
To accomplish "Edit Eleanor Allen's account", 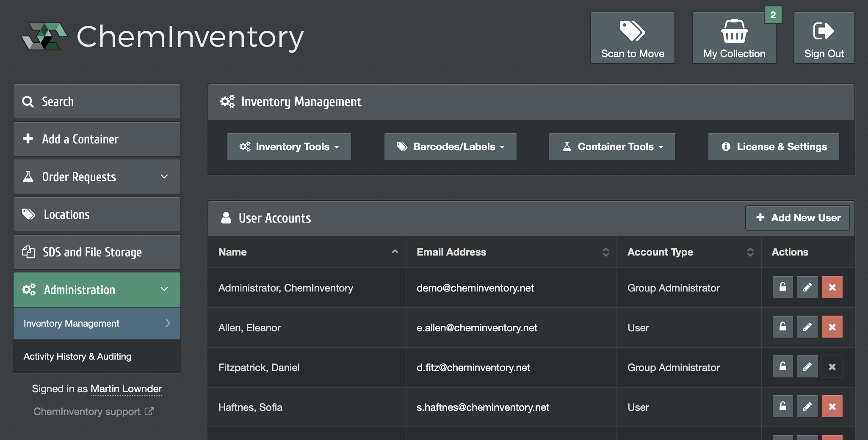I will click(x=807, y=327).
